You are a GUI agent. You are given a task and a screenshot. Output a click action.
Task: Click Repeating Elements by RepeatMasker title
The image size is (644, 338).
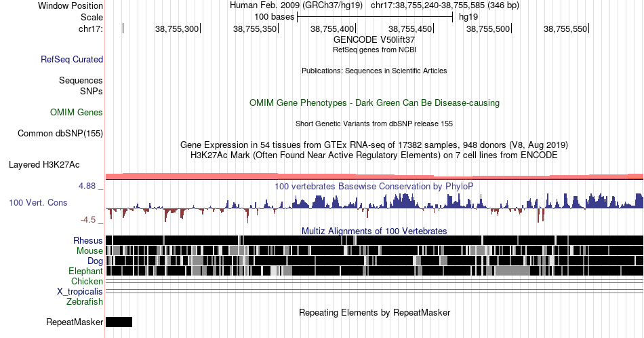pyautogui.click(x=374, y=312)
